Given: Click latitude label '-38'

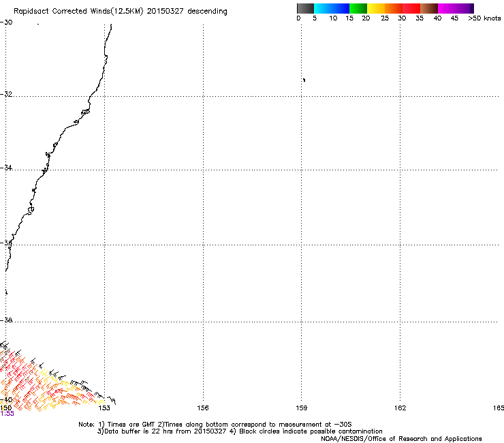Looking at the screenshot, I should pyautogui.click(x=6, y=320).
